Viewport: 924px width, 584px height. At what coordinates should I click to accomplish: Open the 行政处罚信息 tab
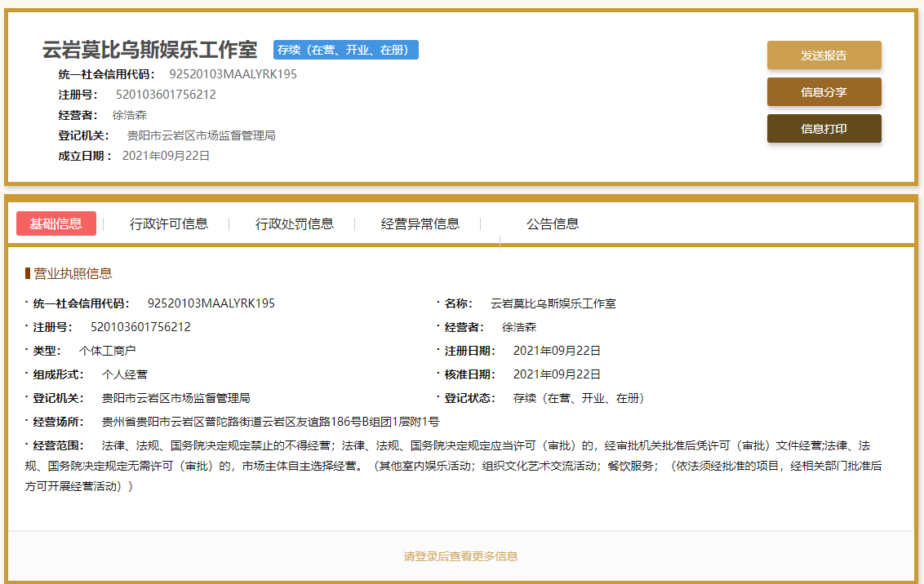tap(294, 223)
